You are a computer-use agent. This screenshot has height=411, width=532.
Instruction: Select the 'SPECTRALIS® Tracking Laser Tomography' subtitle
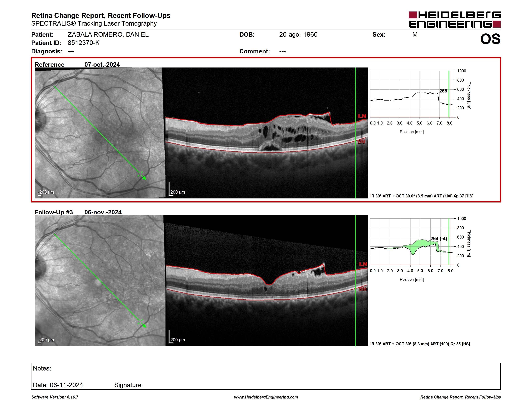pyautogui.click(x=94, y=24)
